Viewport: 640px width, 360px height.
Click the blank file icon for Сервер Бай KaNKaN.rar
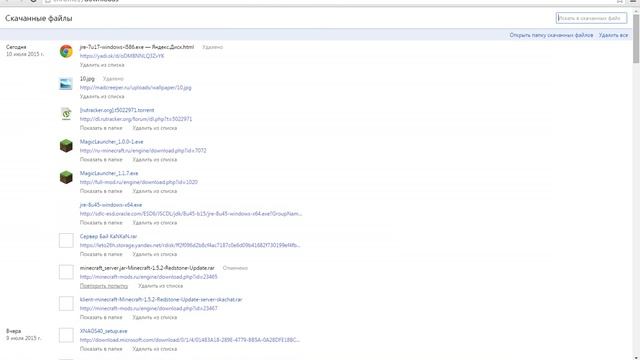click(66, 240)
